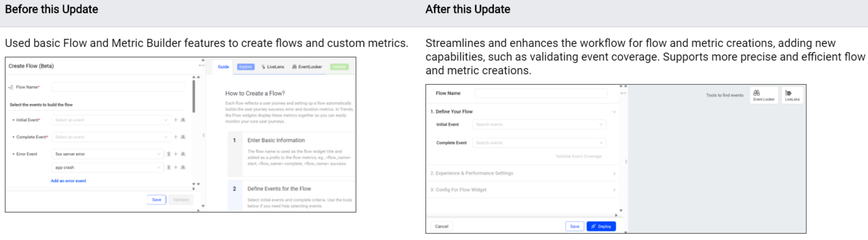Click the blue Deploy button
Viewport: 868px width, 240px height.
(601, 227)
